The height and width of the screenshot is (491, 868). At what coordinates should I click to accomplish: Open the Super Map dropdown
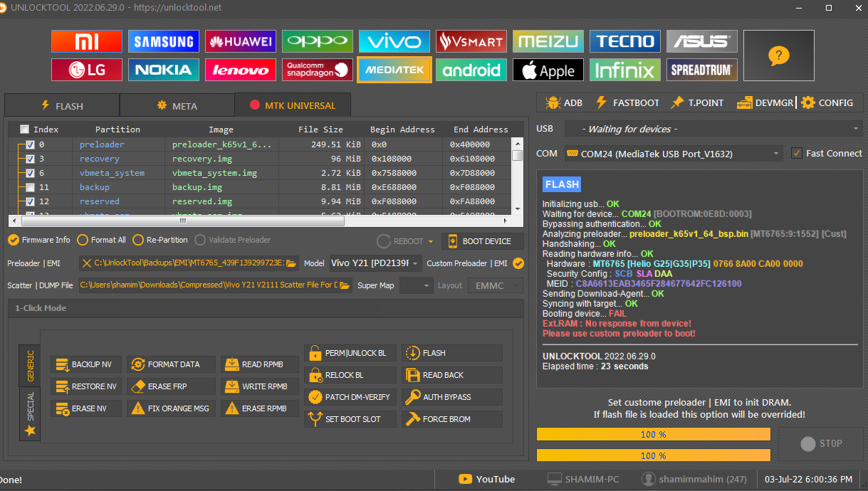pos(416,285)
